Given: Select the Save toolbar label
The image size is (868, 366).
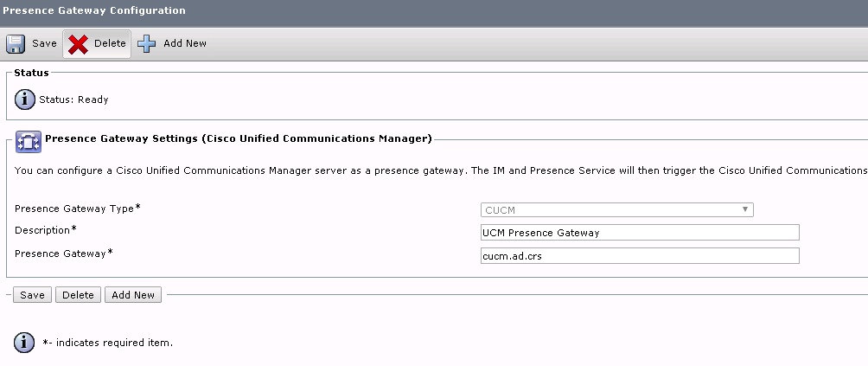Looking at the screenshot, I should (x=44, y=43).
